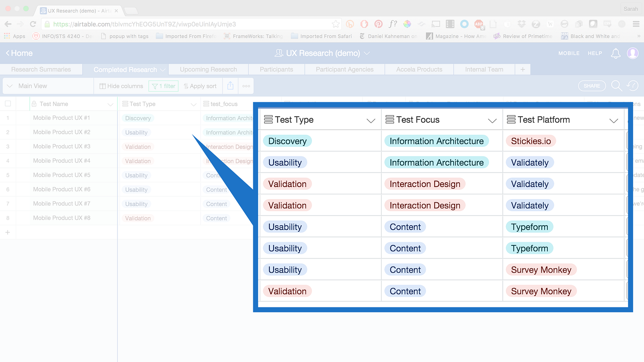Go back to Home
644x362 pixels.
coord(19,53)
